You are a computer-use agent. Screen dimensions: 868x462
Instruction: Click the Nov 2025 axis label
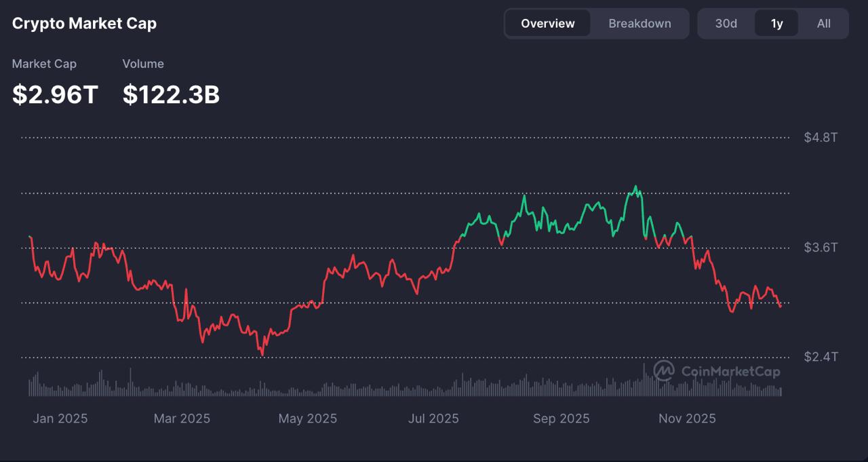tap(687, 419)
